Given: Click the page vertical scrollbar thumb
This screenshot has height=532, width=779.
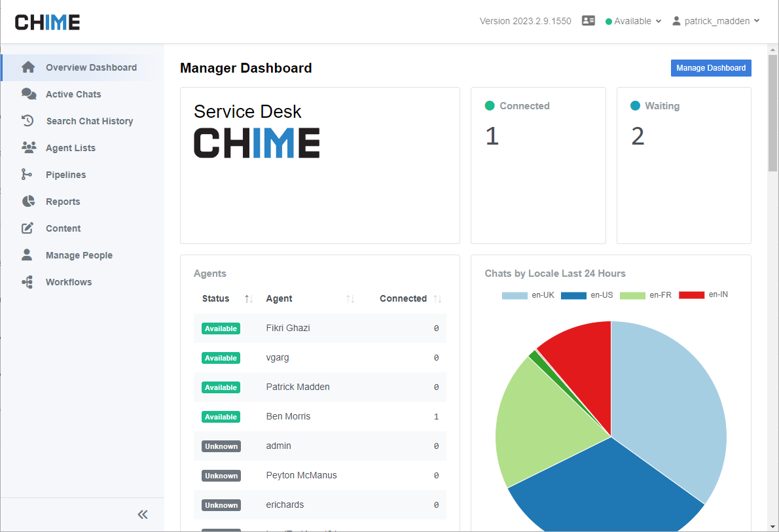Looking at the screenshot, I should [772, 113].
